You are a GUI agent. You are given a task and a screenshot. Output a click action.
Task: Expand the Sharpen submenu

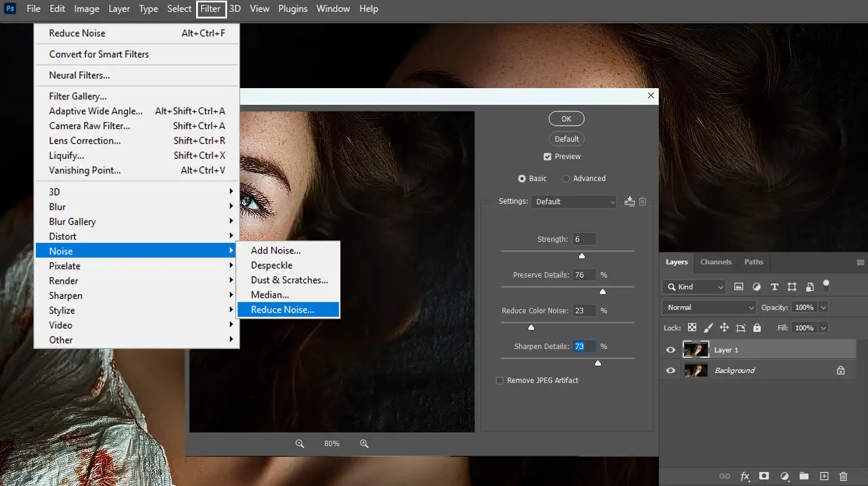137,295
